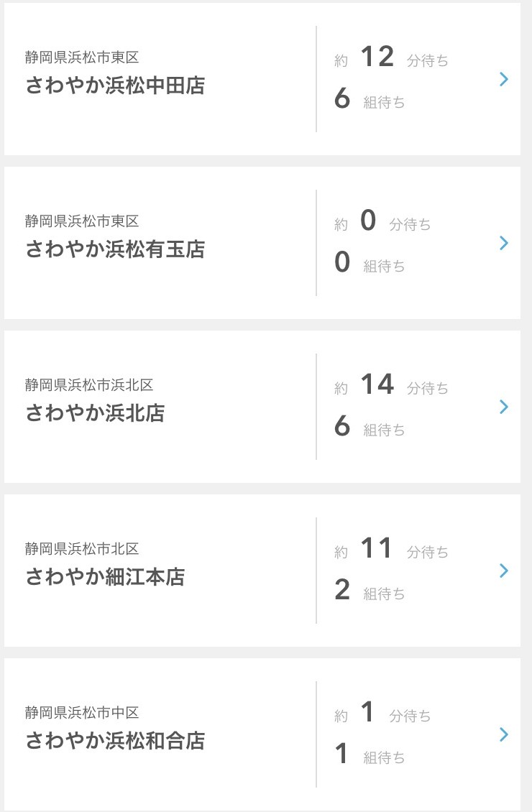This screenshot has height=812, width=532.
Task: Select the さわやか細江本店 store name
Action: coord(105,577)
